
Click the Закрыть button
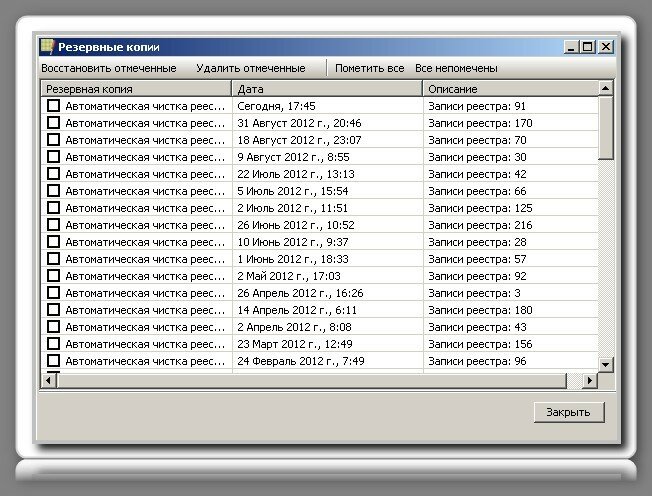(568, 412)
